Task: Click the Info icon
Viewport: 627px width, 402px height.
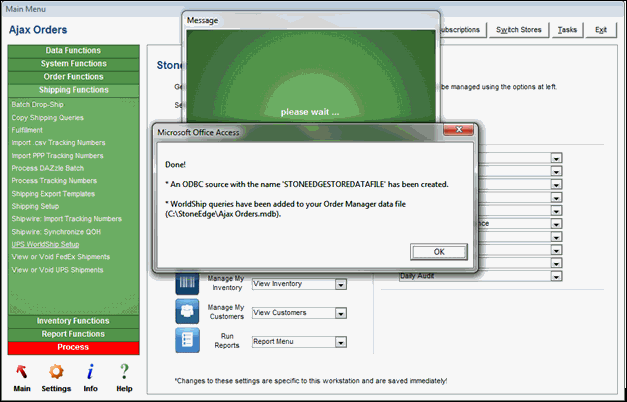Action: point(90,372)
